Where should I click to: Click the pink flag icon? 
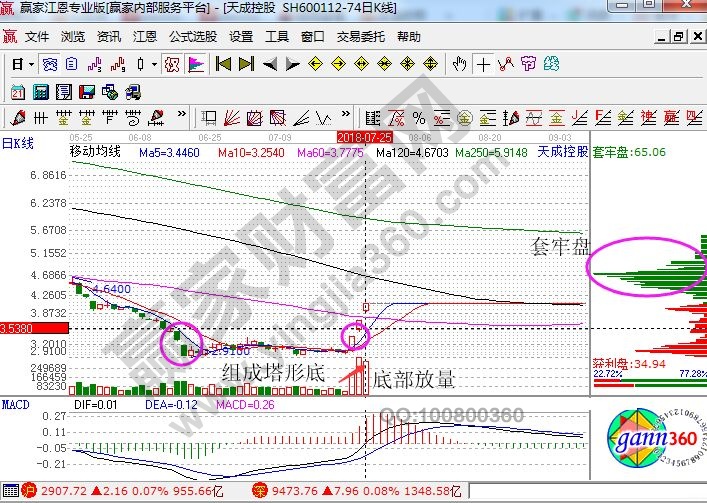click(x=196, y=64)
